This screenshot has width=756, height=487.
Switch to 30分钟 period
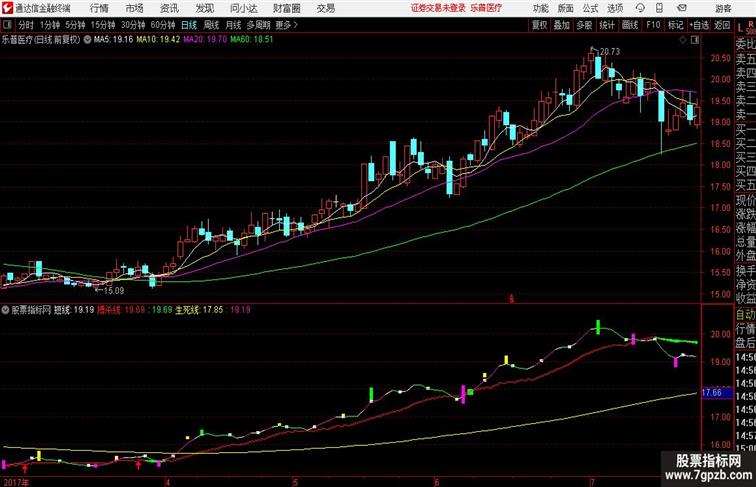coord(133,25)
